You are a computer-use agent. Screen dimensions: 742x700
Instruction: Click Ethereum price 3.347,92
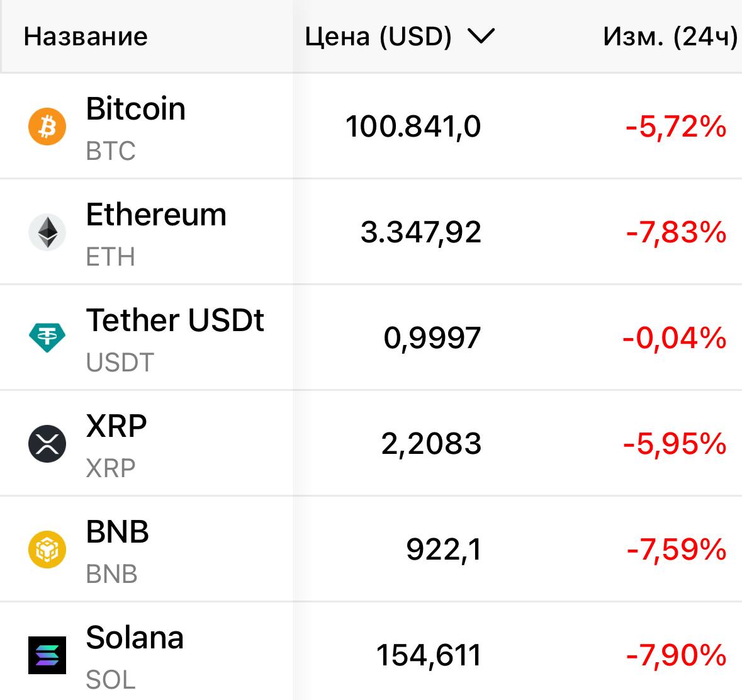click(420, 232)
